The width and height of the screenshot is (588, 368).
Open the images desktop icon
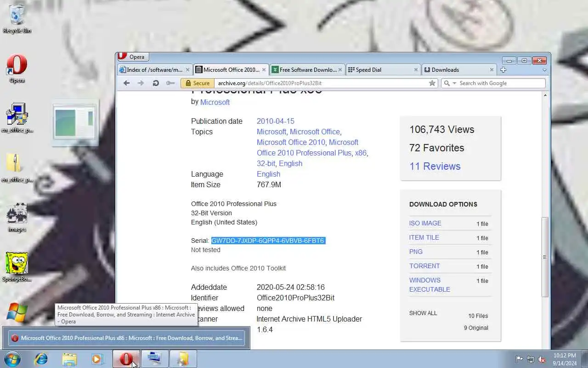pyautogui.click(x=17, y=217)
